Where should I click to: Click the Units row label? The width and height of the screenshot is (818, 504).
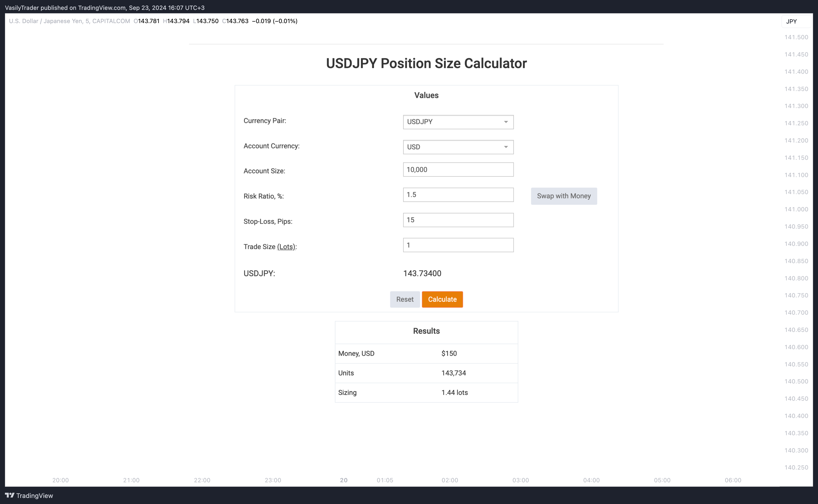(346, 373)
